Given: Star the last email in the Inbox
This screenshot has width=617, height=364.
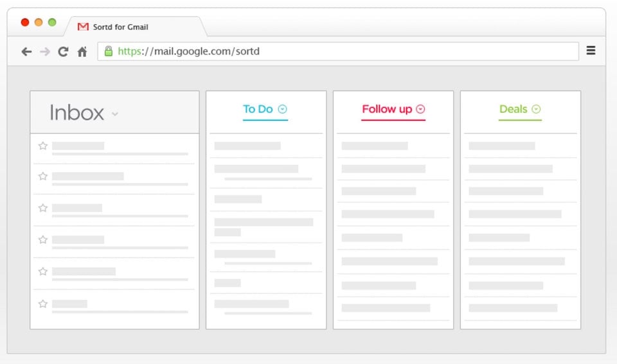Looking at the screenshot, I should [43, 304].
